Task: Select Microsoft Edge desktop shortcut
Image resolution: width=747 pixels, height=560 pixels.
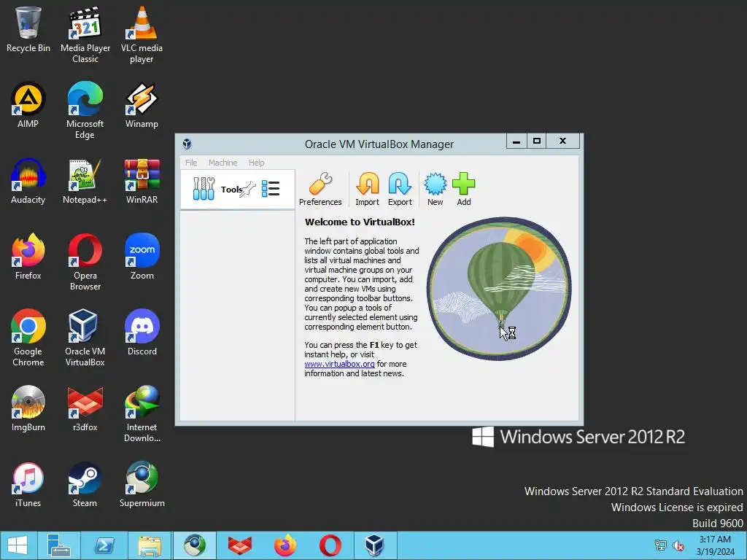Action: (x=85, y=111)
